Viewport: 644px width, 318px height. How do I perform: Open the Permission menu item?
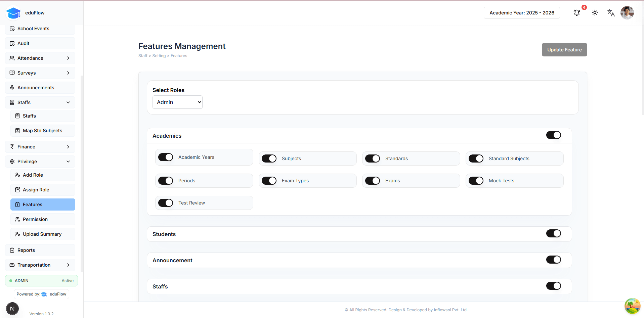pos(35,219)
